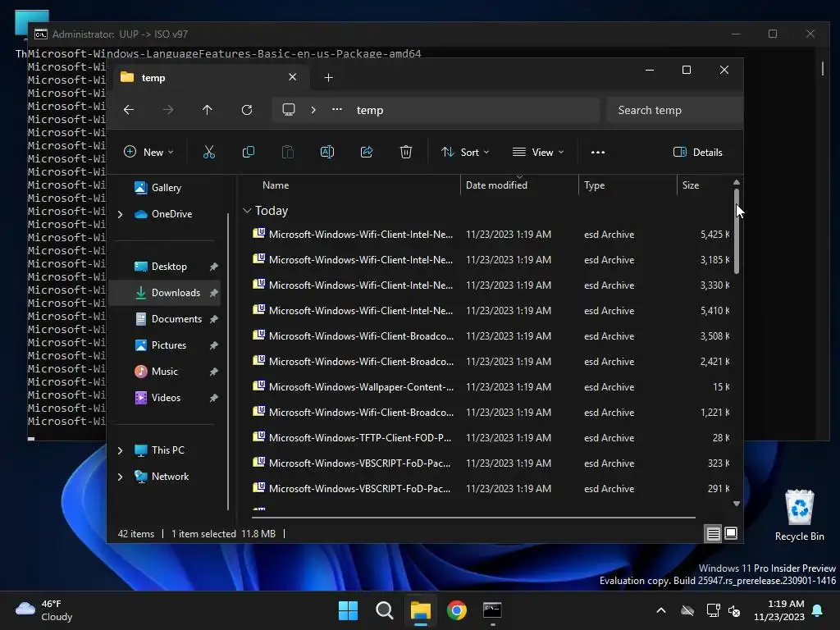Switch to details list layout icon
This screenshot has height=630, width=840.
[x=714, y=533]
